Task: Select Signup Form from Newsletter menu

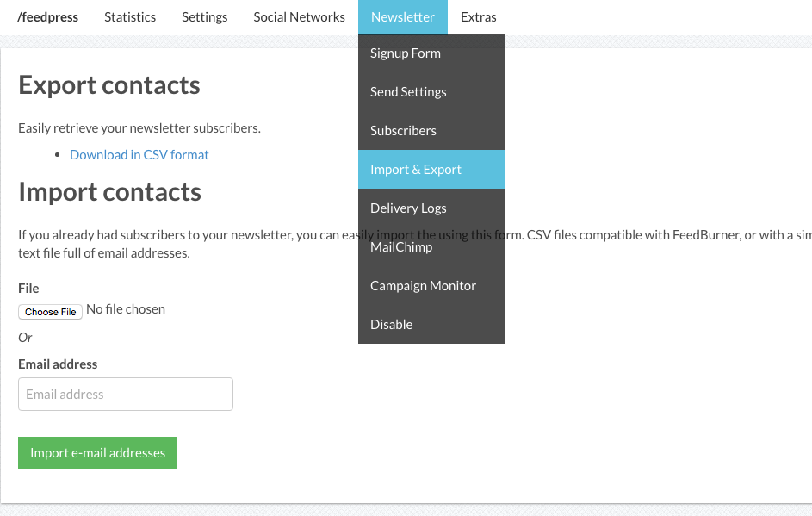Action: (406, 53)
